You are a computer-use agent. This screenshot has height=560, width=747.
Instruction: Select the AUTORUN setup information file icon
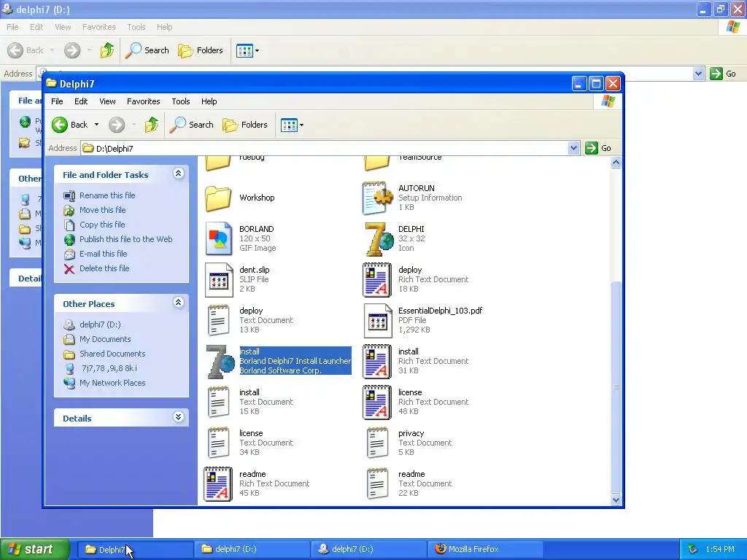378,198
